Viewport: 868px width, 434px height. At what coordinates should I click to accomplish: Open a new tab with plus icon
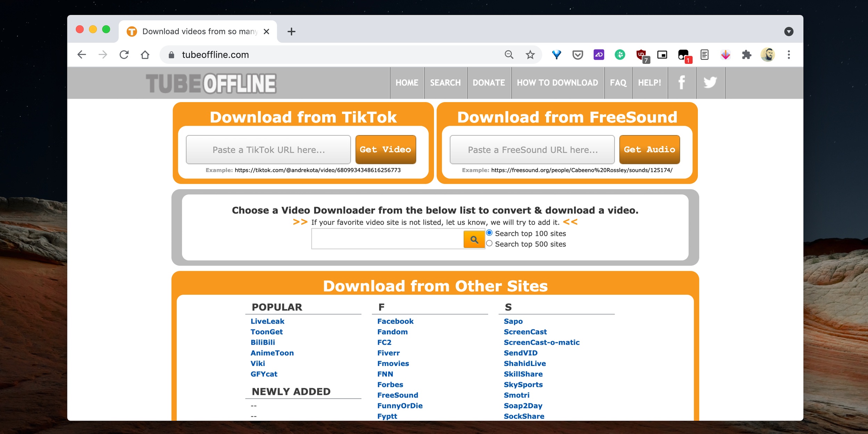point(292,32)
